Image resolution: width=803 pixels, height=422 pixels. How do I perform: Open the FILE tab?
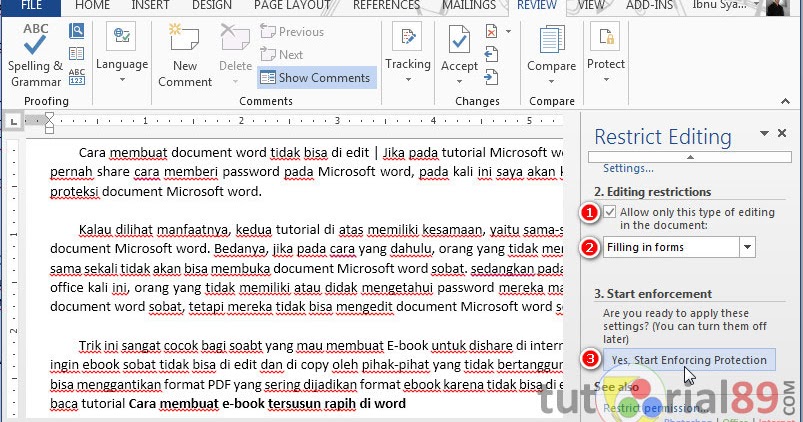tap(31, 6)
